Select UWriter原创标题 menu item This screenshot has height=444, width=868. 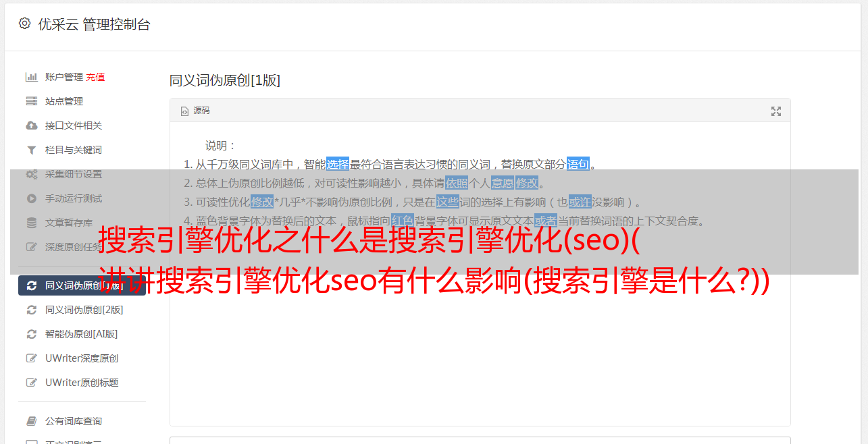(x=82, y=383)
